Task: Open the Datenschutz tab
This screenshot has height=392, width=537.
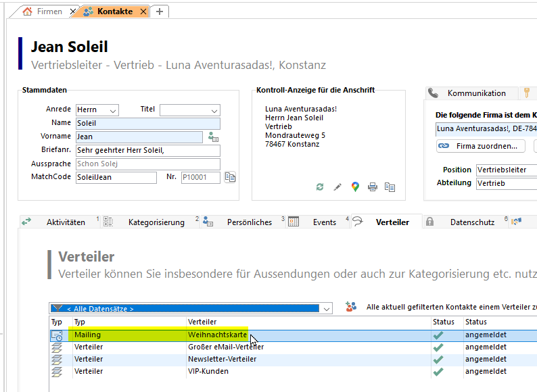Action: coord(472,222)
